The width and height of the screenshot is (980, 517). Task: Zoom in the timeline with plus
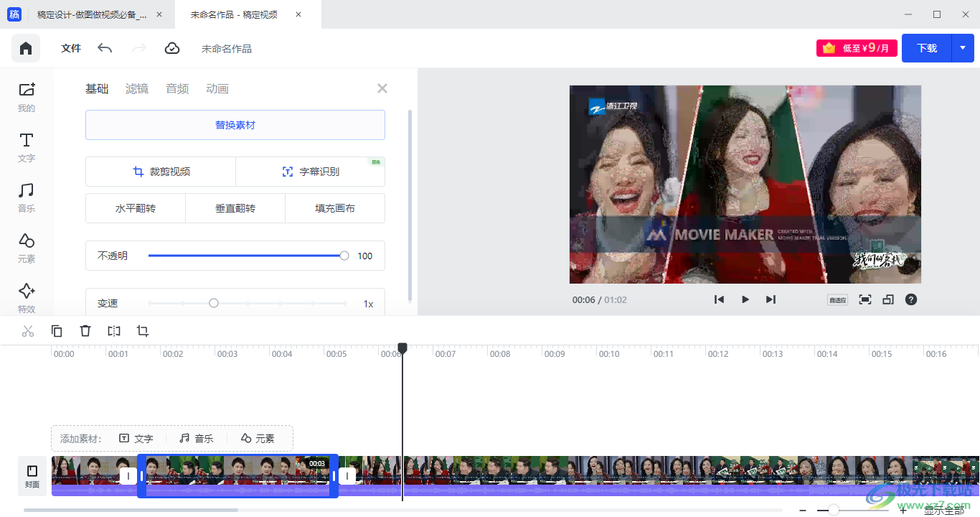(903, 511)
